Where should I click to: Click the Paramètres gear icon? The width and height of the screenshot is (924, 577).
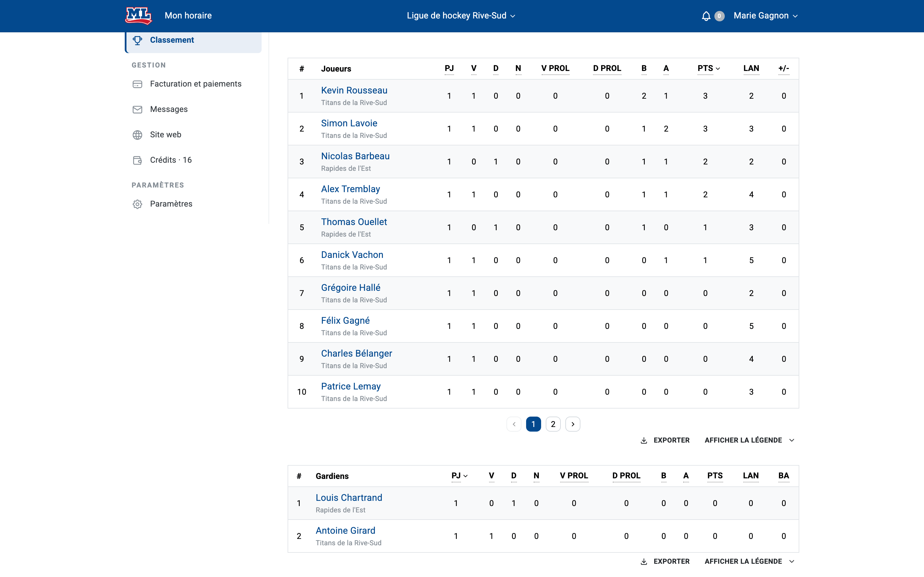click(x=137, y=204)
